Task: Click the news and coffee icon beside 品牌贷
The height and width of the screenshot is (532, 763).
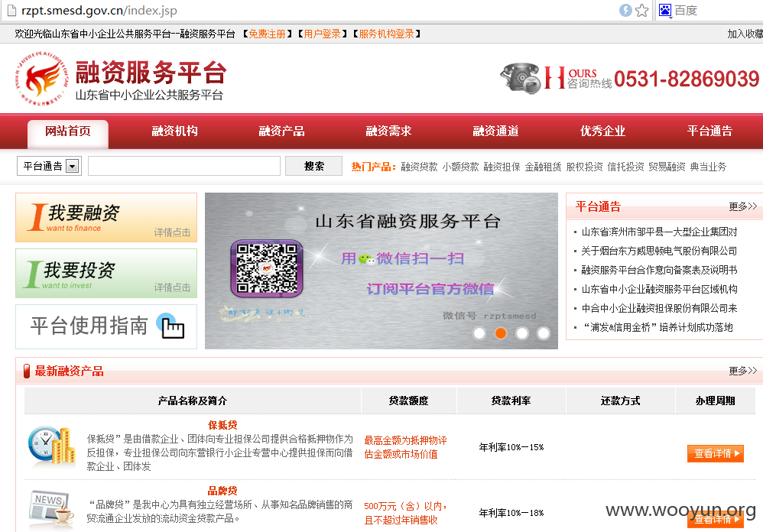Action: (51, 509)
